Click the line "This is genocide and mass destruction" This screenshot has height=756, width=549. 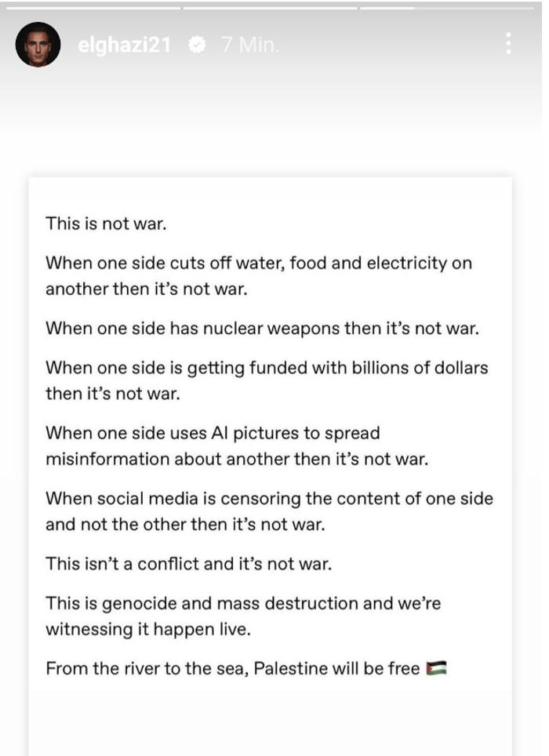(243, 603)
